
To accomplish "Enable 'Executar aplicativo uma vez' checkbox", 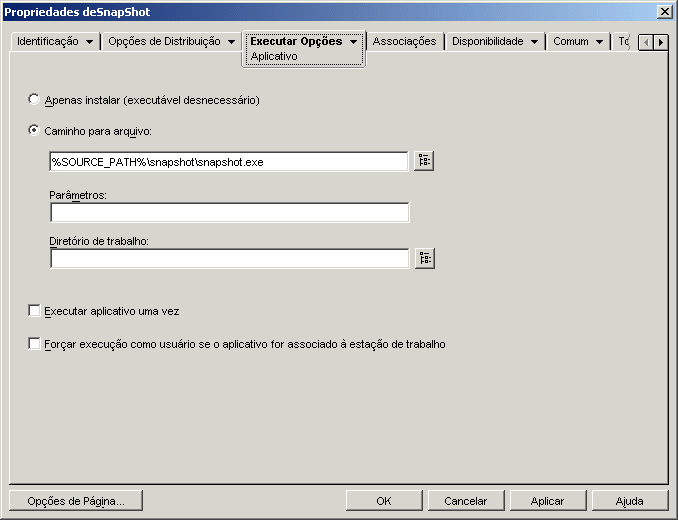I will [34, 310].
